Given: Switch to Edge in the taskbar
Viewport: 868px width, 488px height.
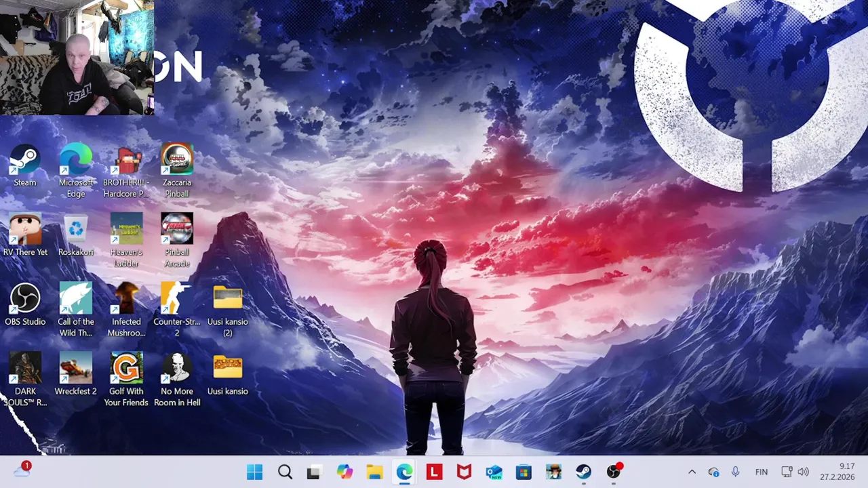Looking at the screenshot, I should click(x=404, y=472).
